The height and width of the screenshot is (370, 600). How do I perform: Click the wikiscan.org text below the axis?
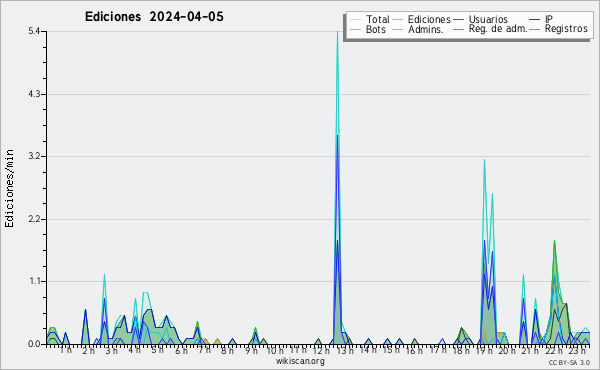300,361
